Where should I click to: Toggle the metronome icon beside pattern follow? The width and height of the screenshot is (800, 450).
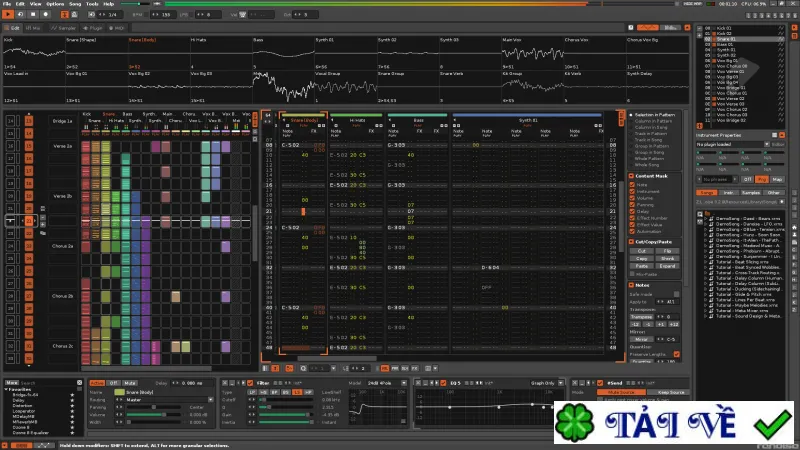coord(74,14)
